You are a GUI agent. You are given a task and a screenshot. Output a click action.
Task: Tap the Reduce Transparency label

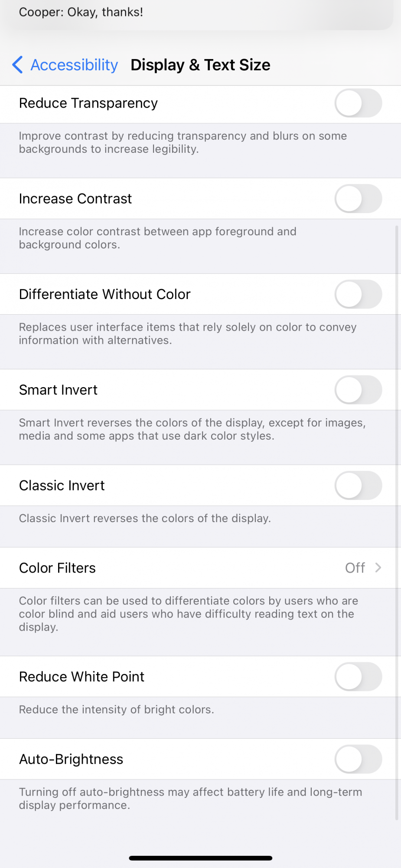88,103
